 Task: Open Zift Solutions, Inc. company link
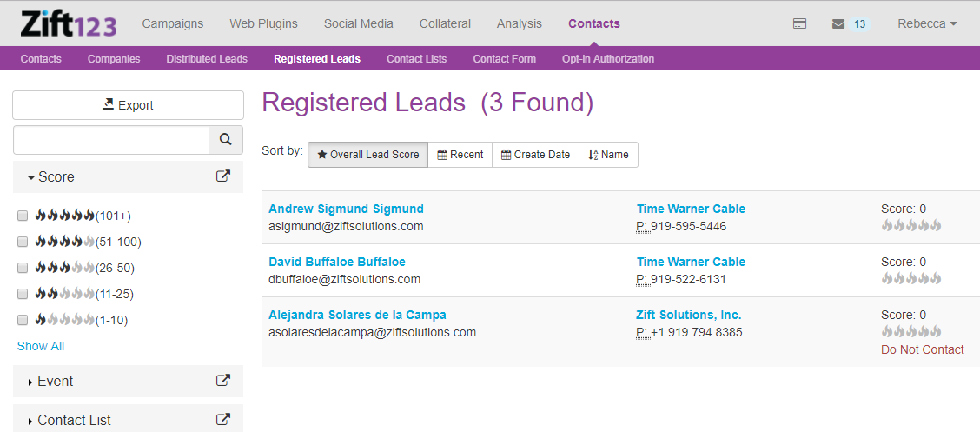689,316
